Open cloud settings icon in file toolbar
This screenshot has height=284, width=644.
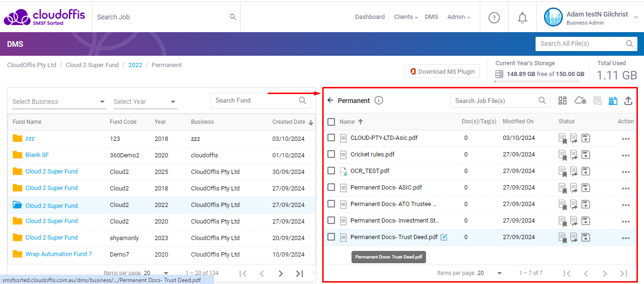[580, 101]
